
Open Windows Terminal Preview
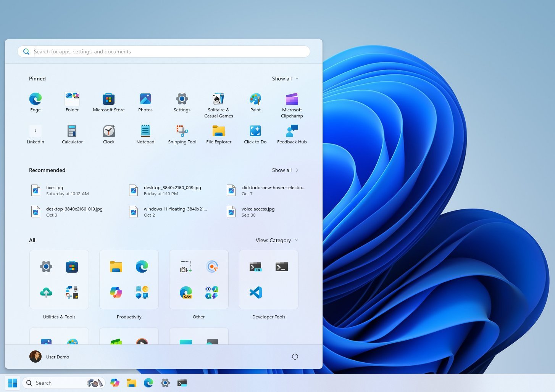(255, 266)
